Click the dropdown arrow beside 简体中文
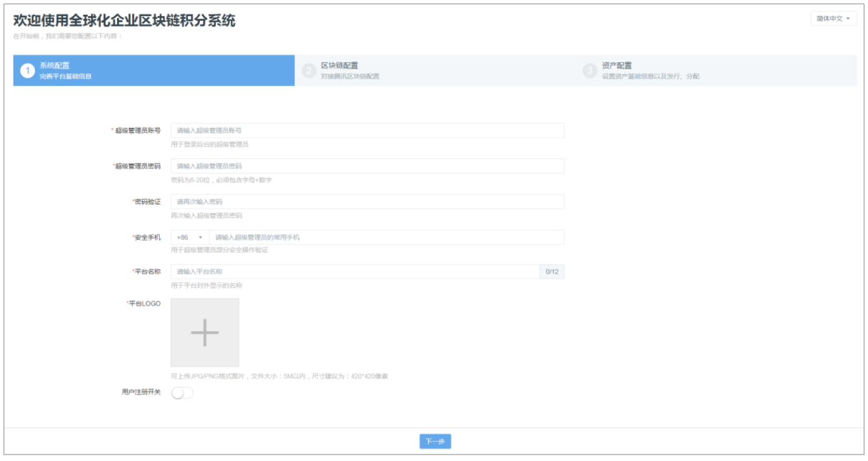The height and width of the screenshot is (461, 868). coord(847,19)
